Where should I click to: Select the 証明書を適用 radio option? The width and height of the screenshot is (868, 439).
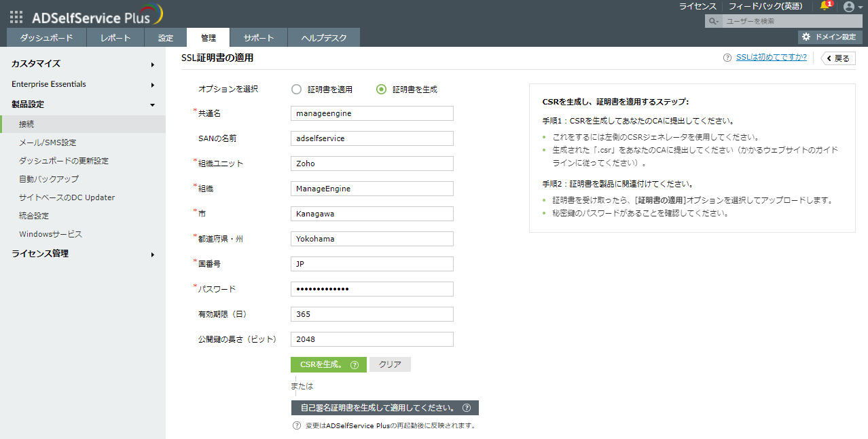(x=296, y=89)
